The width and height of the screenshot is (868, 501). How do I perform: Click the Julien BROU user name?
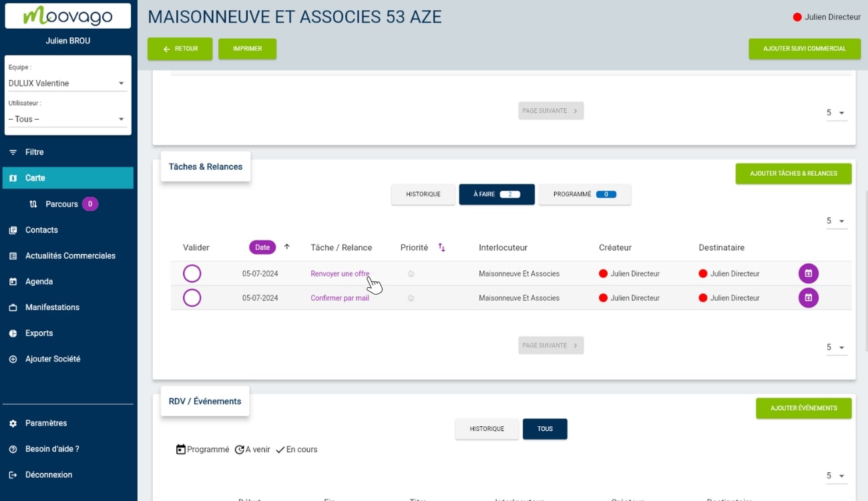68,41
